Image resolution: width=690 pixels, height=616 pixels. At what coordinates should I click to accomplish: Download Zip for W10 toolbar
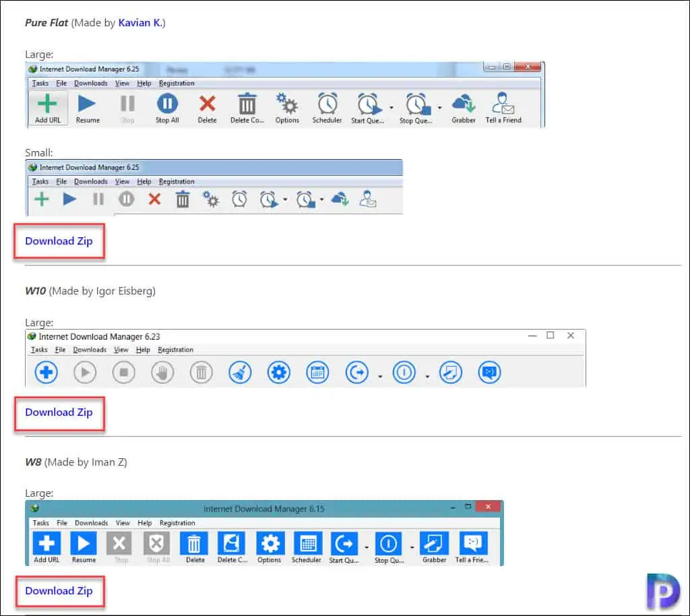pos(59,412)
